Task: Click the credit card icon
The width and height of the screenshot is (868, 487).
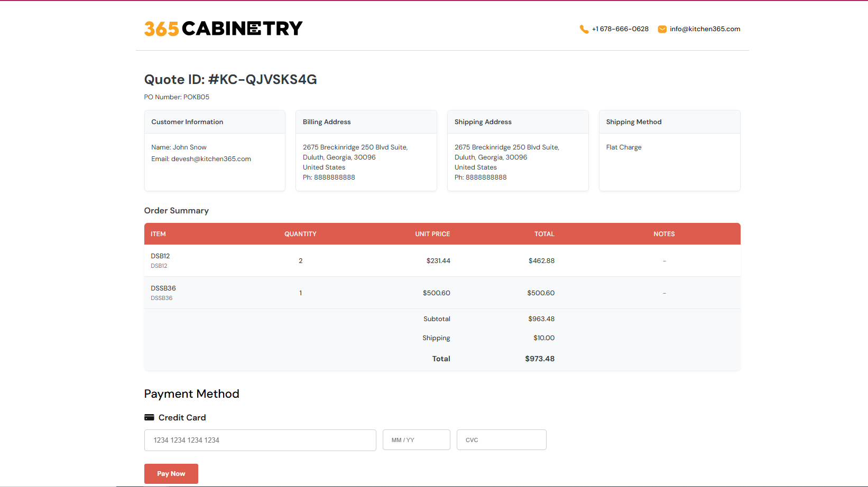Action: [149, 417]
